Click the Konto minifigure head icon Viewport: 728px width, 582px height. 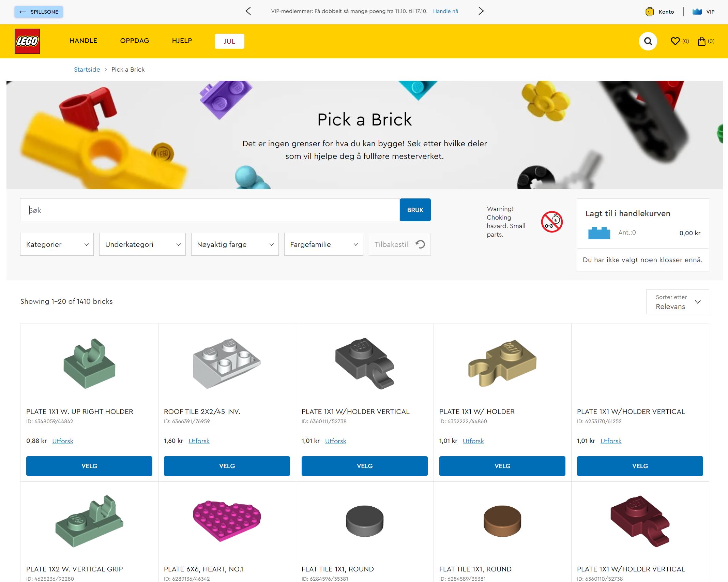coord(650,12)
